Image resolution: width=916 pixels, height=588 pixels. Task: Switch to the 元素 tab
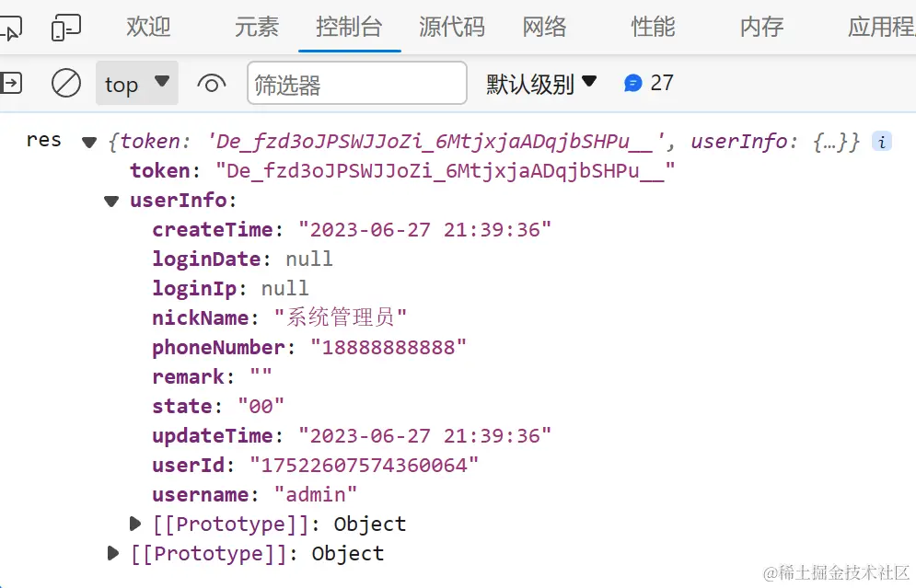coord(256,27)
